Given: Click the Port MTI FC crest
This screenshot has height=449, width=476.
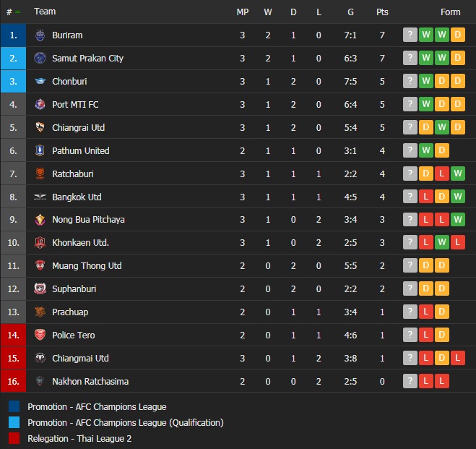Looking at the screenshot, I should click(x=40, y=105).
